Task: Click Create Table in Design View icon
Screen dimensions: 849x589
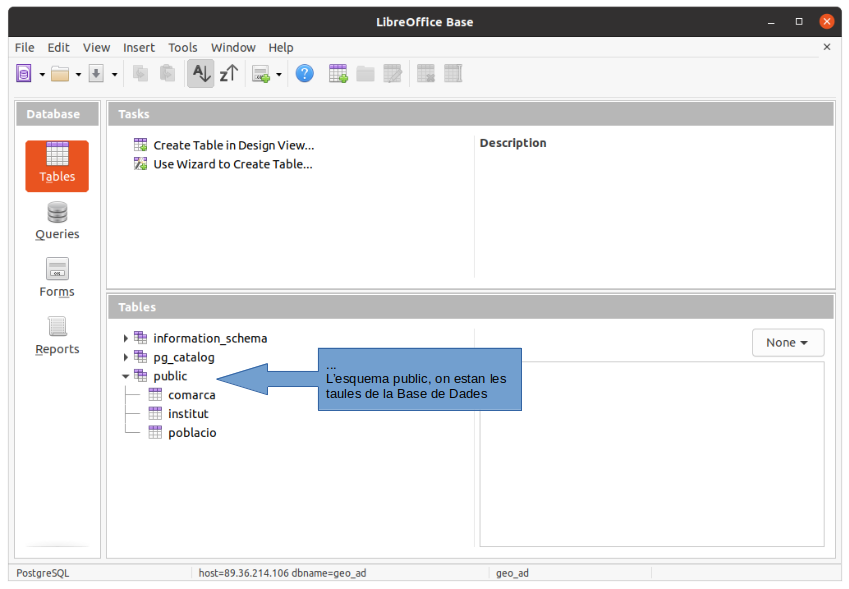Action: pos(140,145)
